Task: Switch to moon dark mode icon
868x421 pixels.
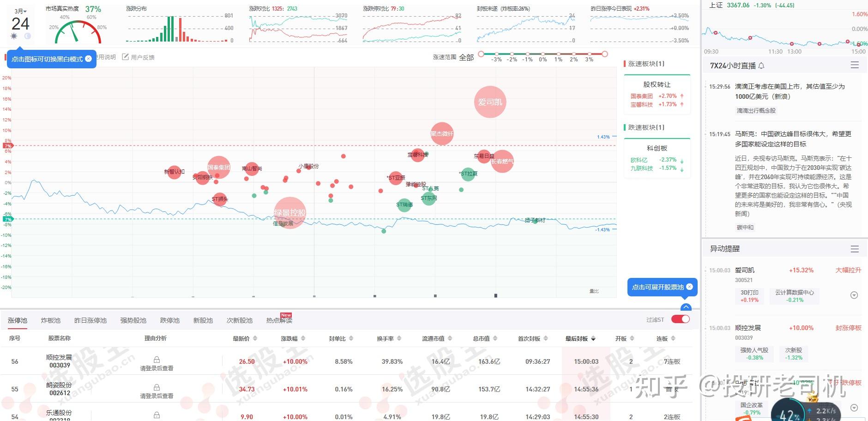Action: tap(27, 36)
